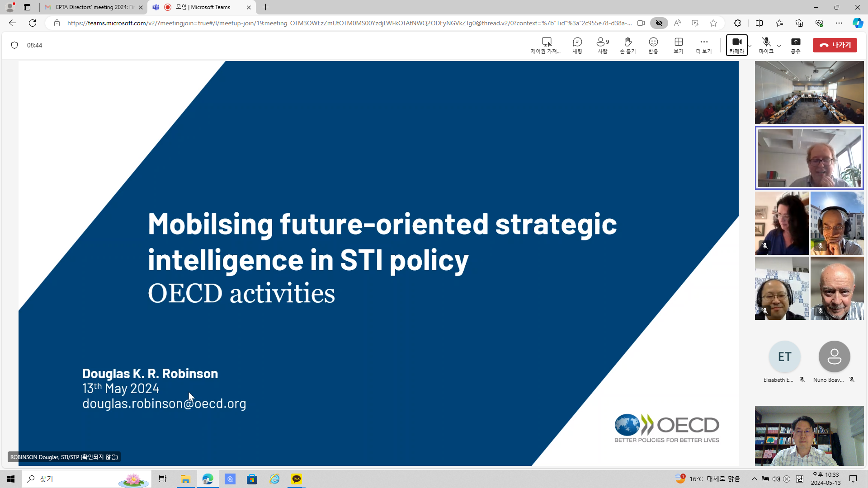Expand camera device options arrow
The height and width of the screenshot is (488, 868).
coord(750,46)
